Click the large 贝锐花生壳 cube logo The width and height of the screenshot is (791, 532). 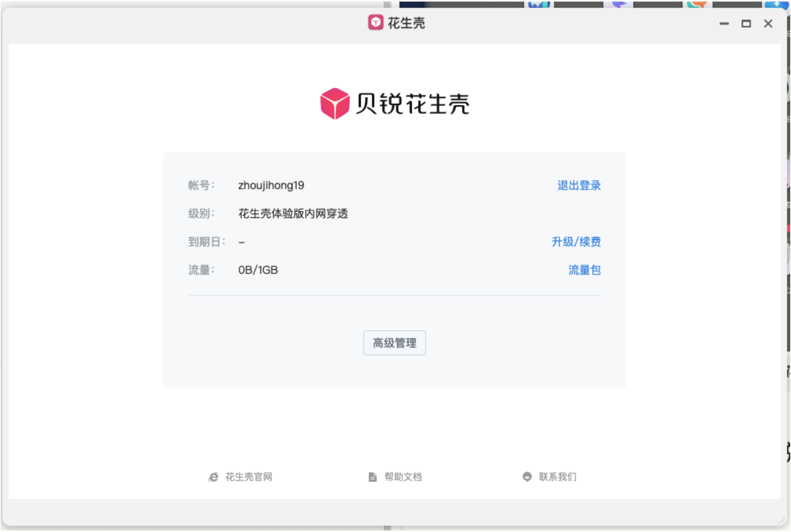[x=335, y=103]
